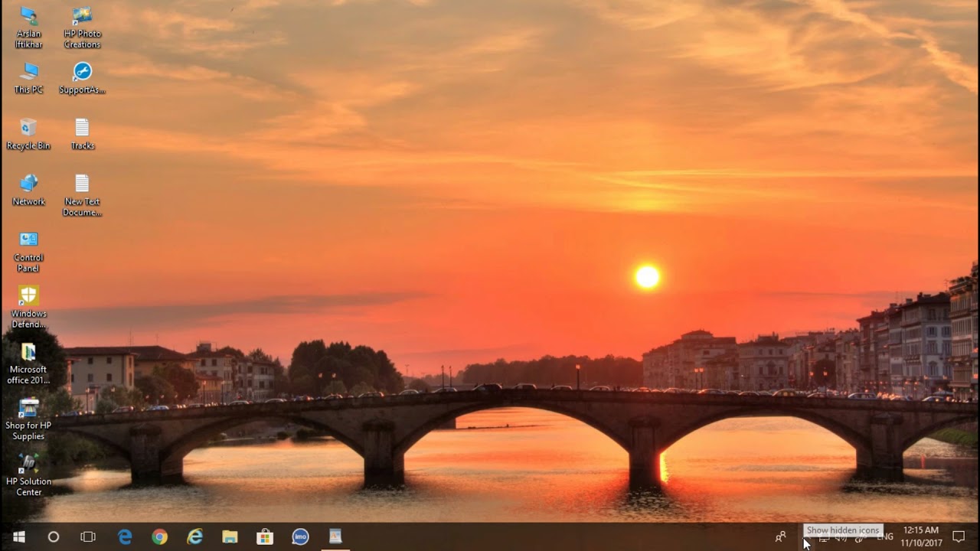This screenshot has width=980, height=551.
Task: Launch Internet Explorer from the taskbar
Action: tap(195, 536)
